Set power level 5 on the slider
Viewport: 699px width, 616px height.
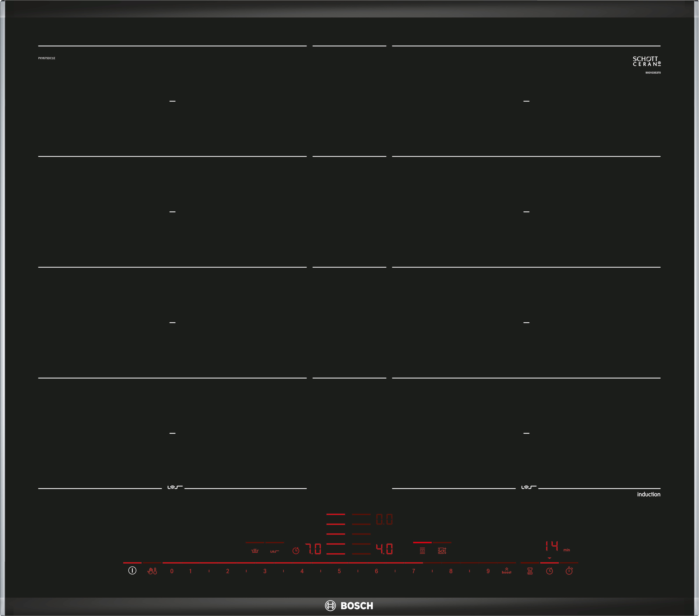(x=339, y=571)
